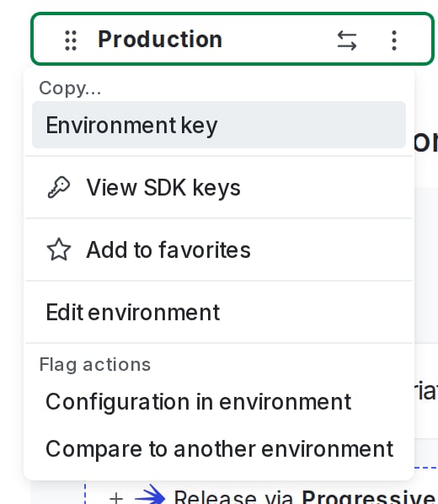Click the Production environment header
This screenshot has height=504, width=438.
232,39
